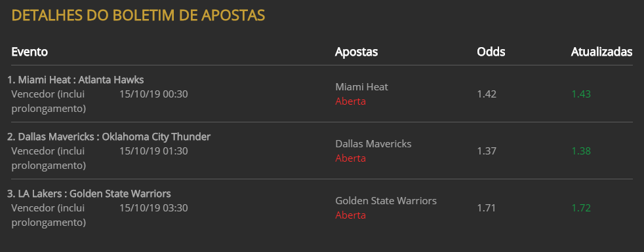644x252 pixels.
Task: Click the updated odds value 1.38
Action: pyautogui.click(x=581, y=151)
